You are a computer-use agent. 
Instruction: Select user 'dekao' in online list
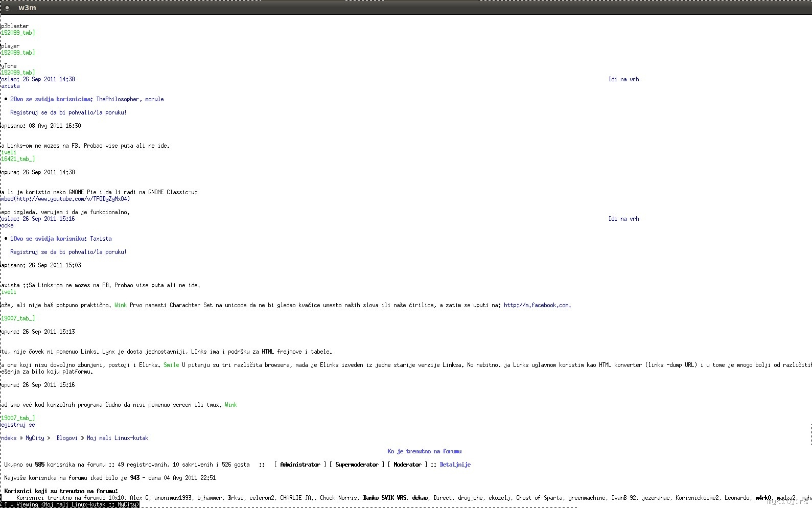coord(420,498)
